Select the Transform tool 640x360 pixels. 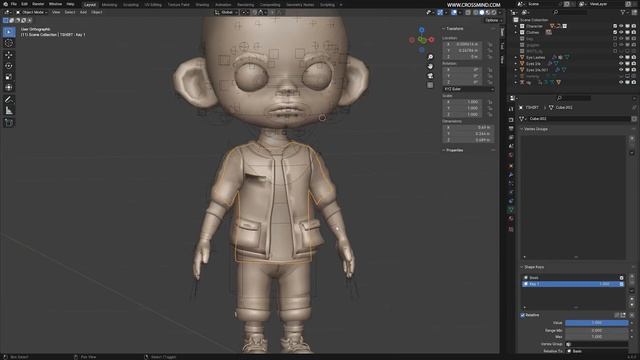pyautogui.click(x=9, y=87)
